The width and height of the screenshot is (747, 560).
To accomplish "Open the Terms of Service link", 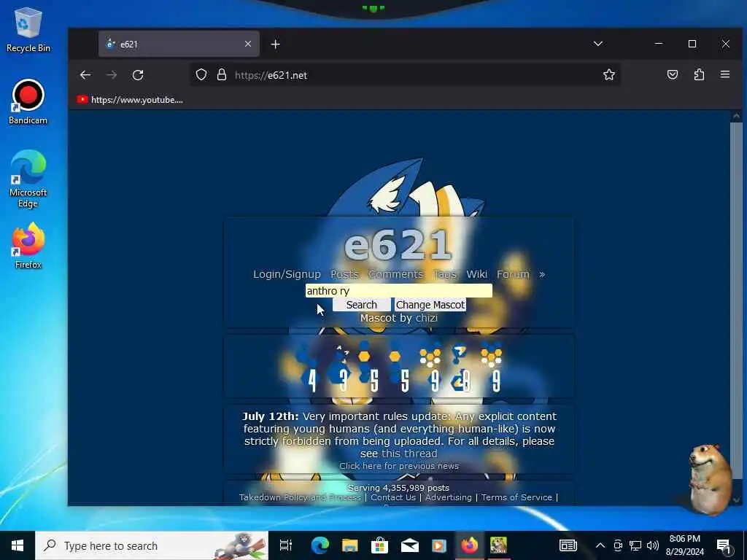I will pyautogui.click(x=516, y=497).
